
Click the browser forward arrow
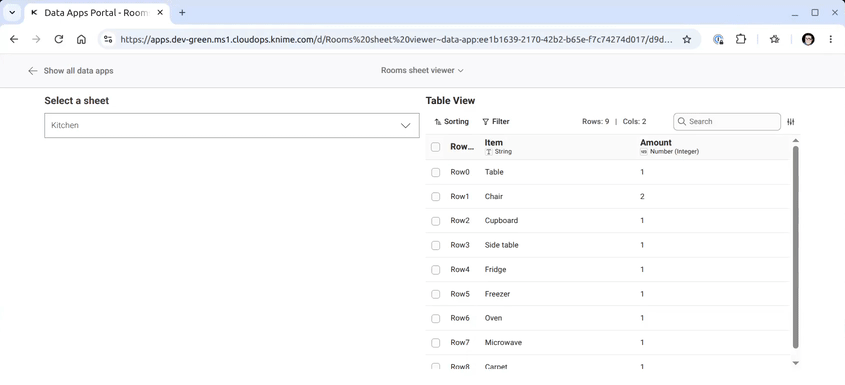coord(36,39)
